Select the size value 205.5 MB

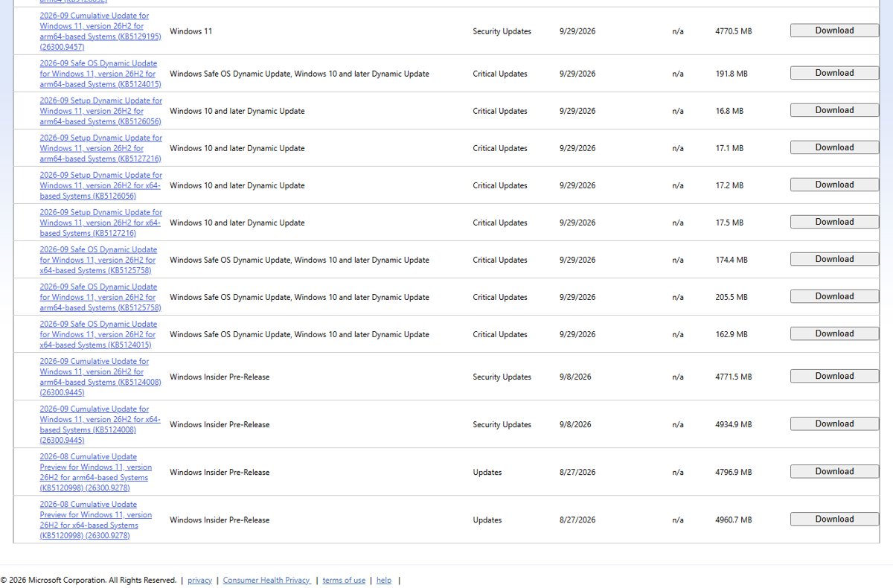coord(732,297)
